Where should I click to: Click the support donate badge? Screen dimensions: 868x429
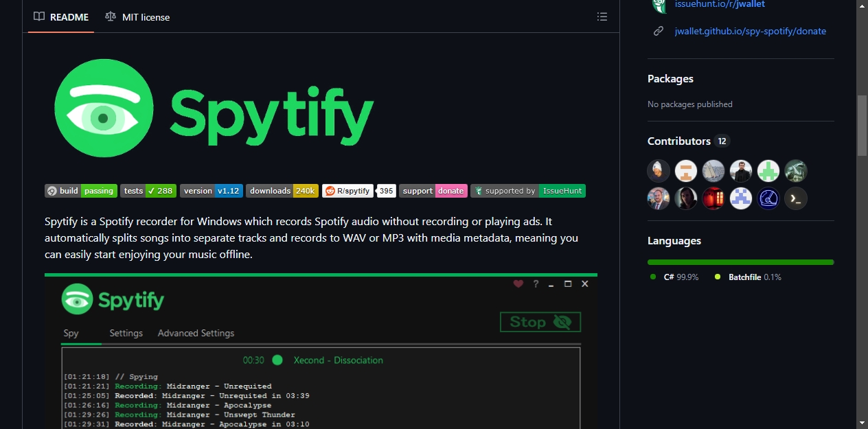(433, 191)
